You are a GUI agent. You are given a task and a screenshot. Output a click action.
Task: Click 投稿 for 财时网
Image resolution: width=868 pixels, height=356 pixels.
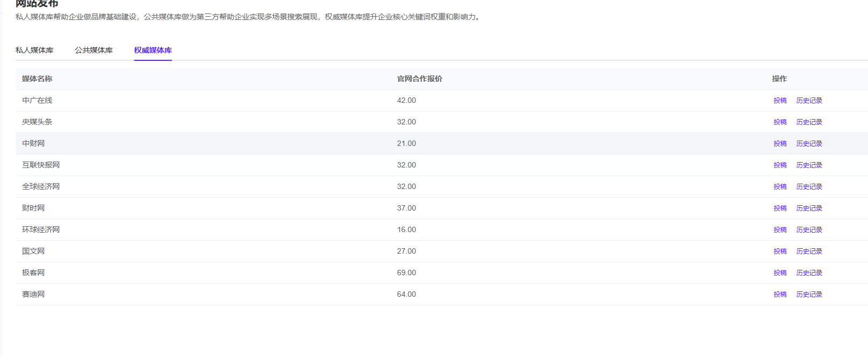click(780, 208)
